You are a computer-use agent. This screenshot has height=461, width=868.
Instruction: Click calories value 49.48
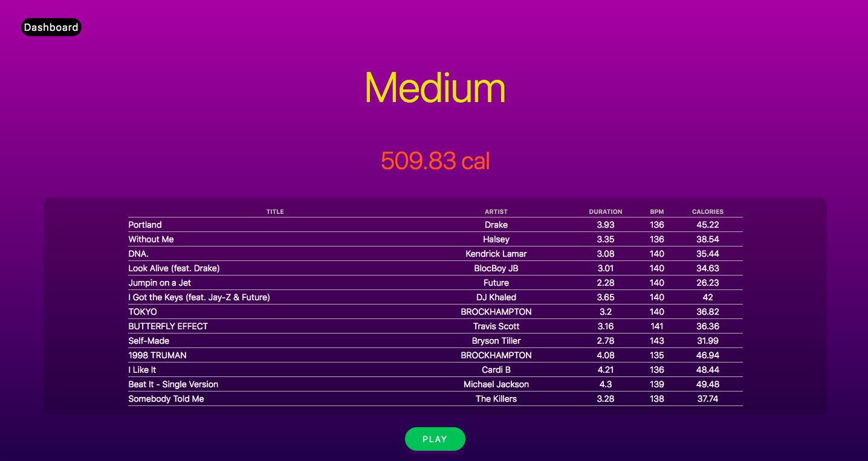(708, 384)
